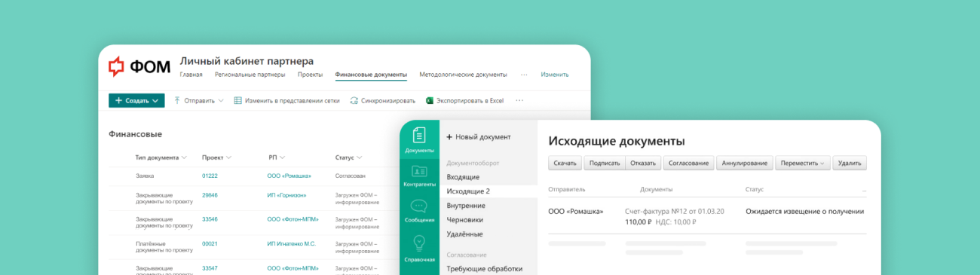Open the Тип документа column filter
This screenshot has height=275, width=980.
tap(161, 157)
